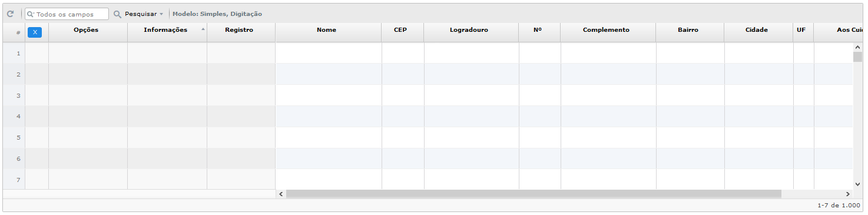This screenshot has width=868, height=215.
Task: Focus the Todos os campos search field
Action: (67, 14)
